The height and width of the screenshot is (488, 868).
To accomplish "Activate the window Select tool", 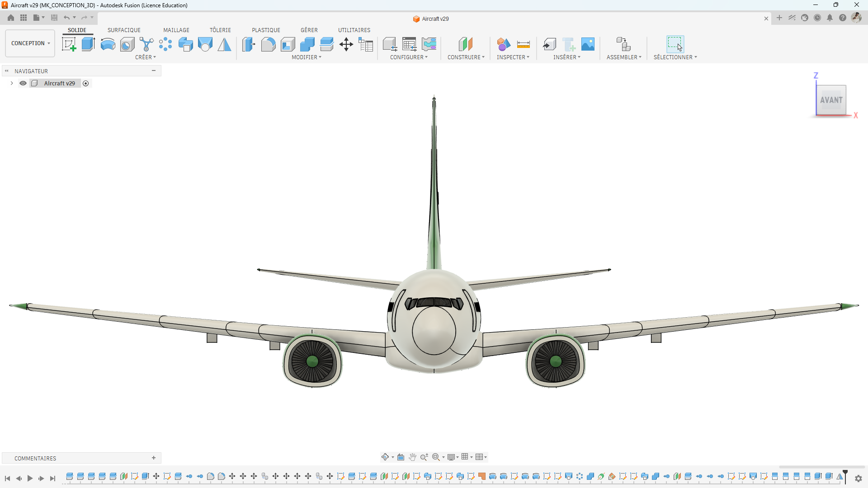I will tap(675, 44).
